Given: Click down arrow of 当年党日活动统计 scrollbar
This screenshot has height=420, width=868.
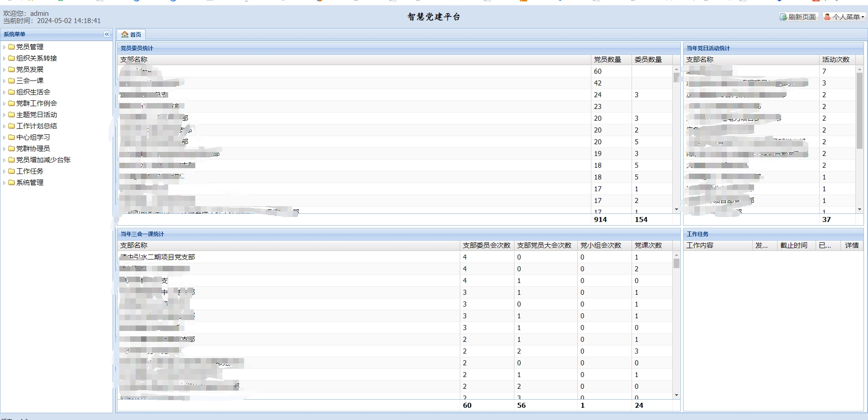Looking at the screenshot, I should point(859,209).
